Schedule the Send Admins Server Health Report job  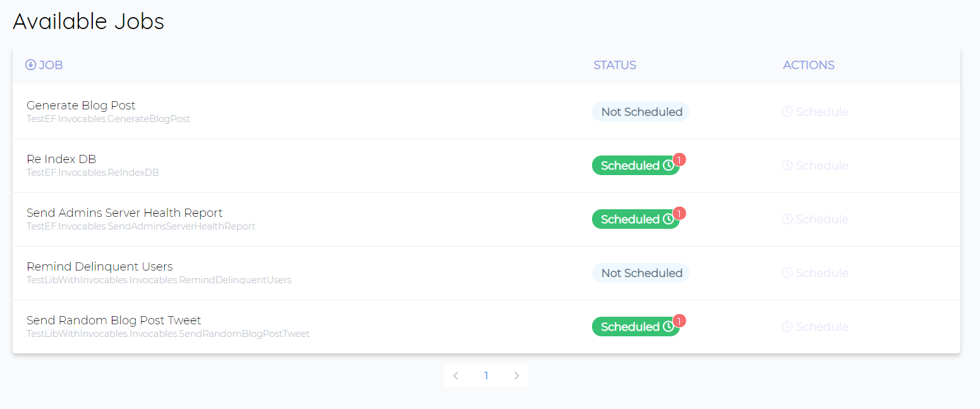[815, 219]
